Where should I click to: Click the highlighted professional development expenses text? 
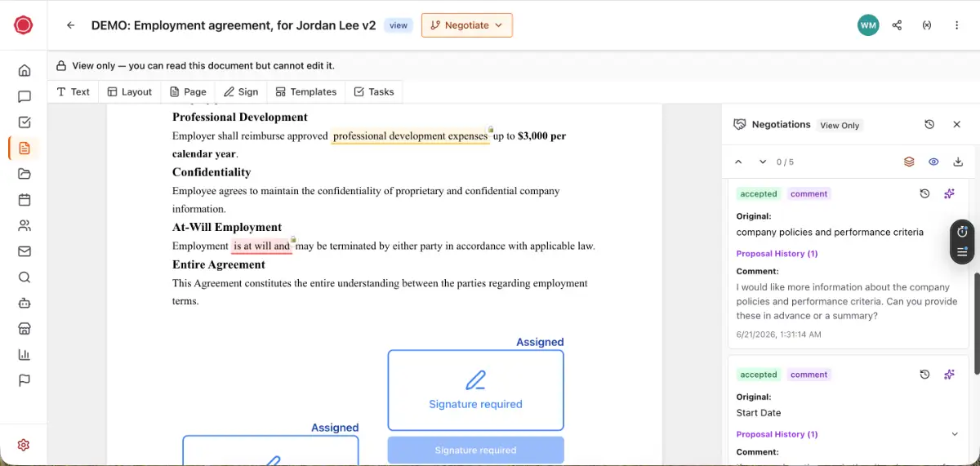coord(410,136)
